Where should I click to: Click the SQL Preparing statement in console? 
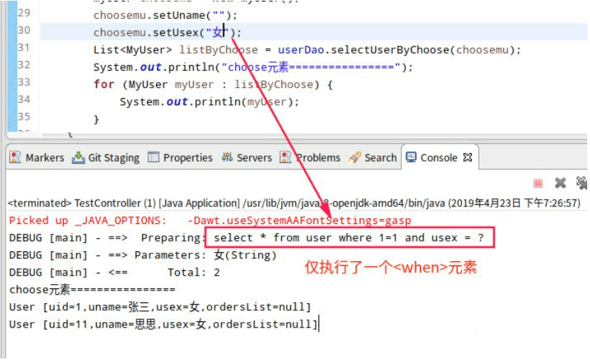click(349, 238)
